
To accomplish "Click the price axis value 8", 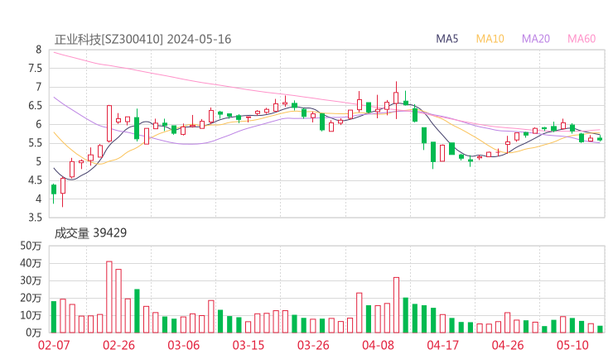I will [x=38, y=50].
